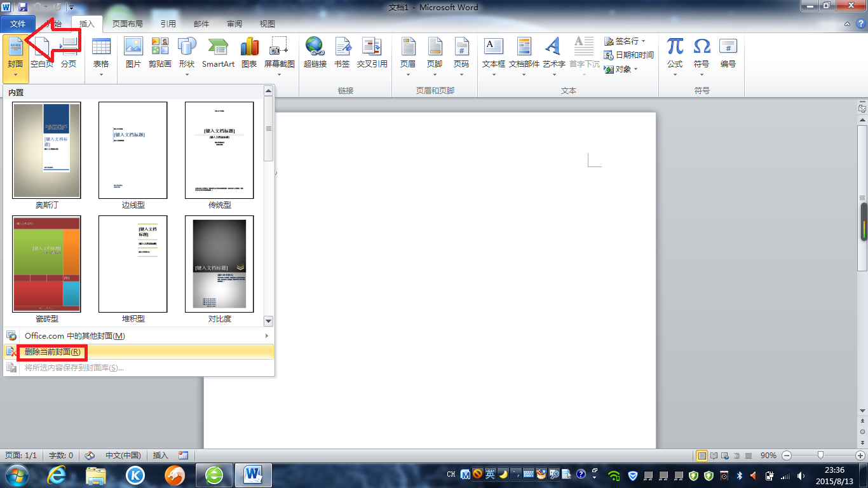Select the 剪贴画 clip art icon

point(159,53)
